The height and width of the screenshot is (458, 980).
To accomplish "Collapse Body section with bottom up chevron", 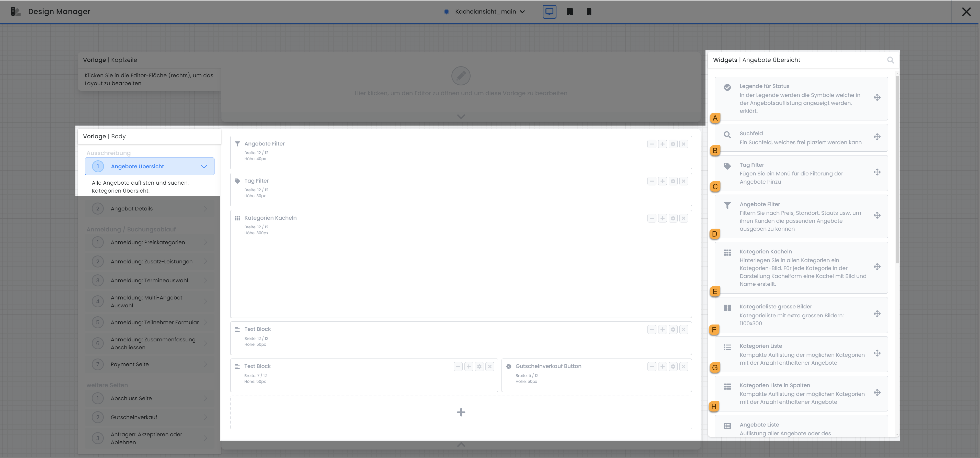I will 461,444.
